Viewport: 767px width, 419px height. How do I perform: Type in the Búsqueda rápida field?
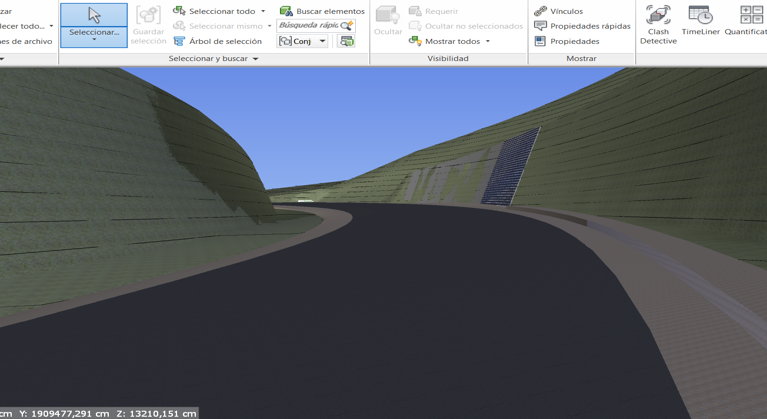(308, 26)
